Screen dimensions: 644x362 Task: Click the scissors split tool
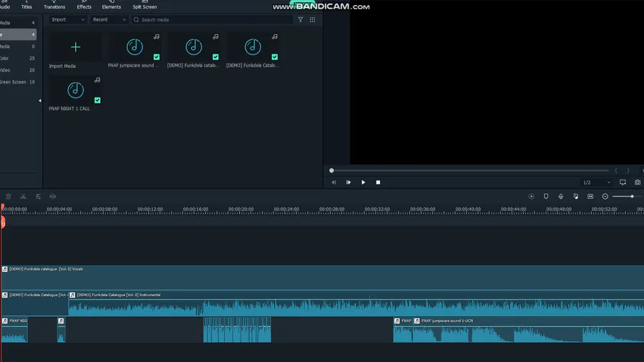(x=23, y=197)
